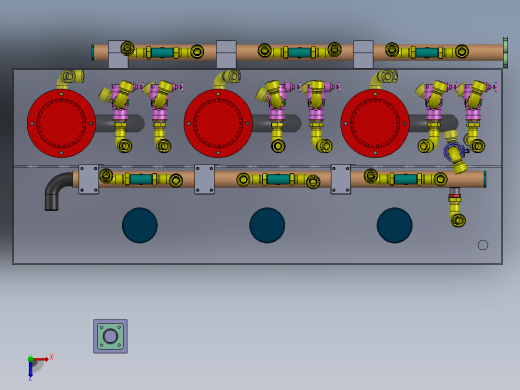Click the red X axis arrow of triad
The image size is (520, 390).
(41, 359)
